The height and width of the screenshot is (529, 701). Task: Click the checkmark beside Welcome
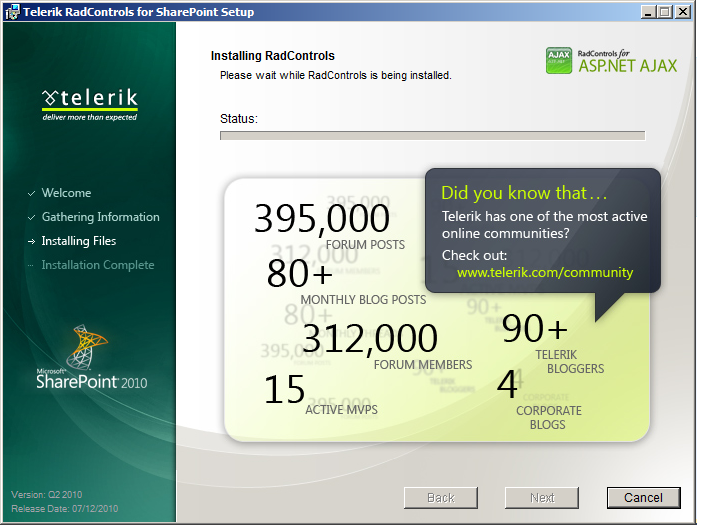click(31, 194)
